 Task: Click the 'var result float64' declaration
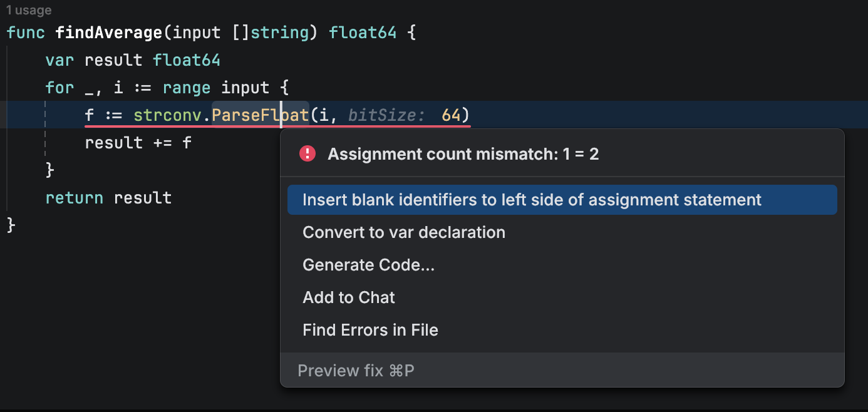click(133, 60)
